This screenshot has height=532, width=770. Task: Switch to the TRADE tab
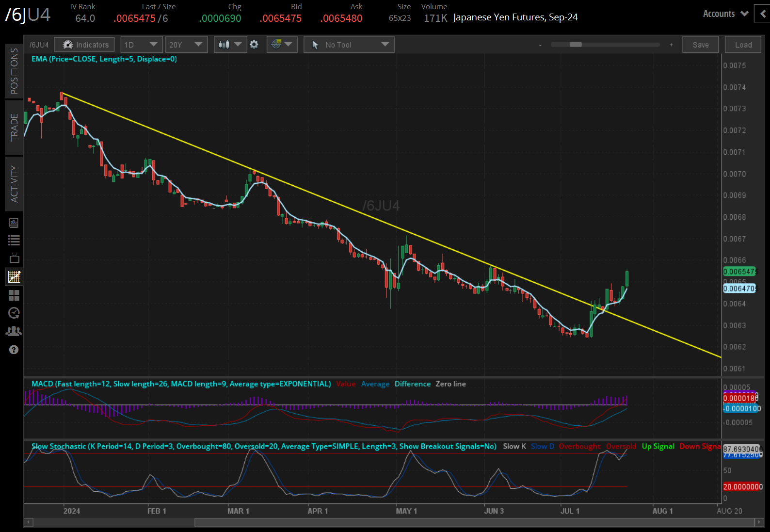pos(14,127)
